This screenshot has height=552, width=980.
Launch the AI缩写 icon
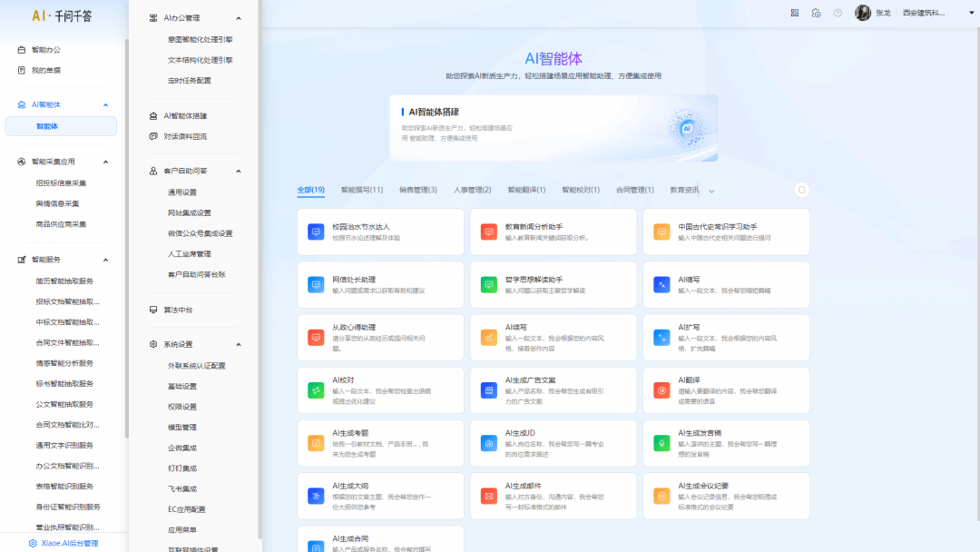(x=661, y=284)
